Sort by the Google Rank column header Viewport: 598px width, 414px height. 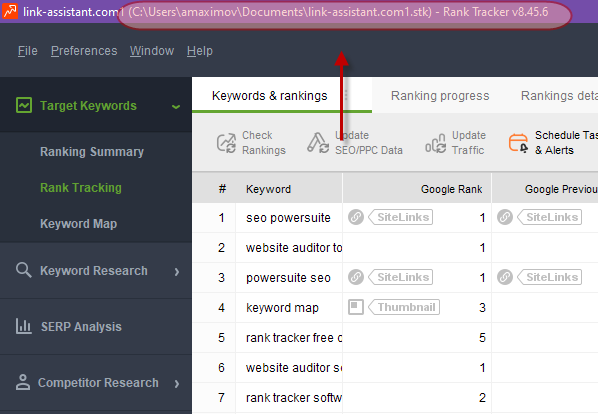point(452,189)
